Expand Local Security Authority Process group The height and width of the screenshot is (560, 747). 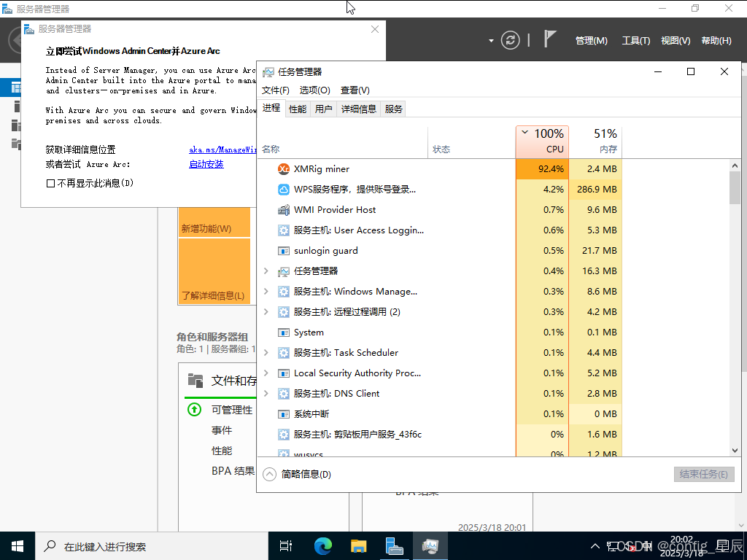coord(266,373)
